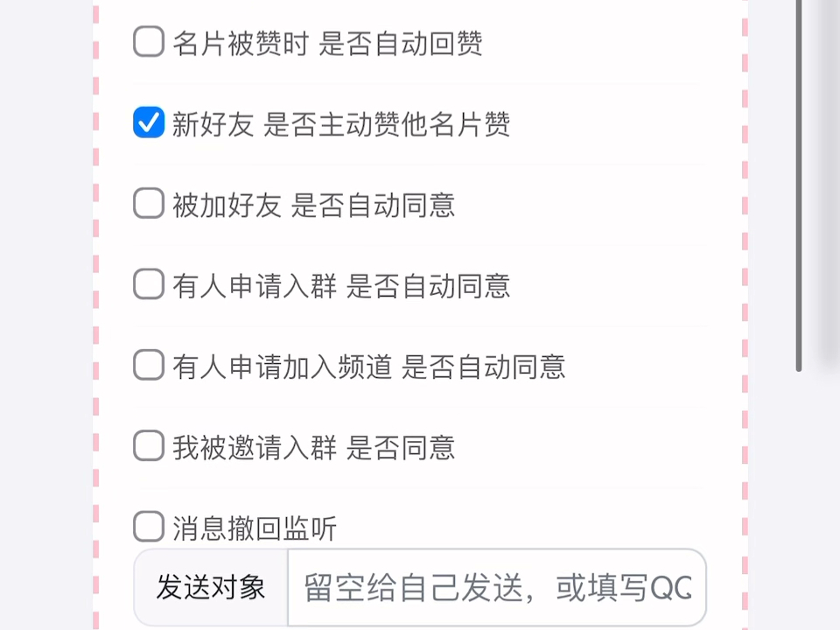Click the 新好友 label text

tap(213, 124)
